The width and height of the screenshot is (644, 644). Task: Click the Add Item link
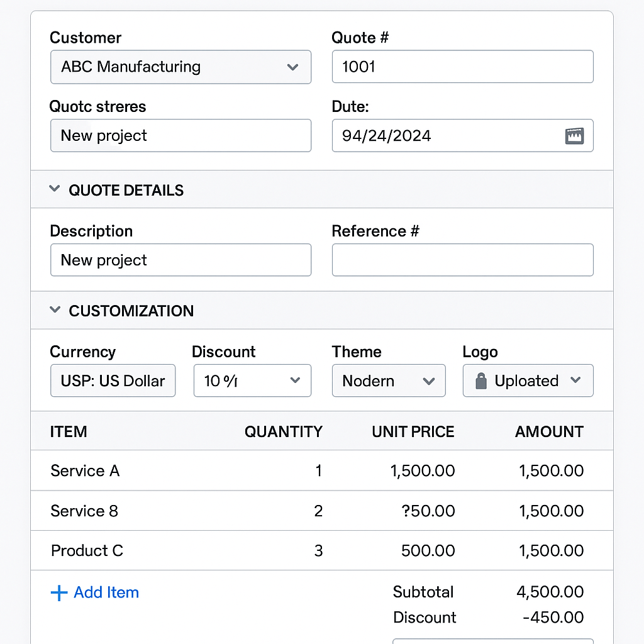pyautogui.click(x=106, y=592)
